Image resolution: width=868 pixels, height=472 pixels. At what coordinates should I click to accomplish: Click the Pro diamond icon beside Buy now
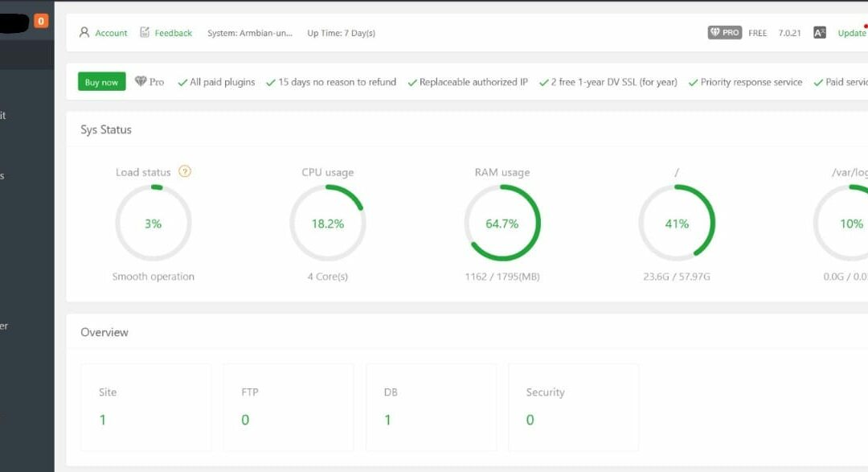click(x=141, y=82)
